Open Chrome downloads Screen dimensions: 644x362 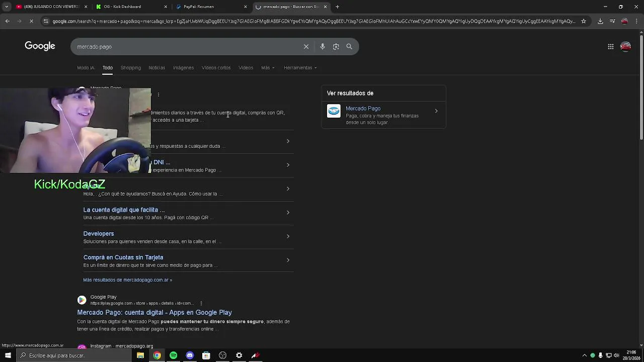pyautogui.click(x=600, y=21)
